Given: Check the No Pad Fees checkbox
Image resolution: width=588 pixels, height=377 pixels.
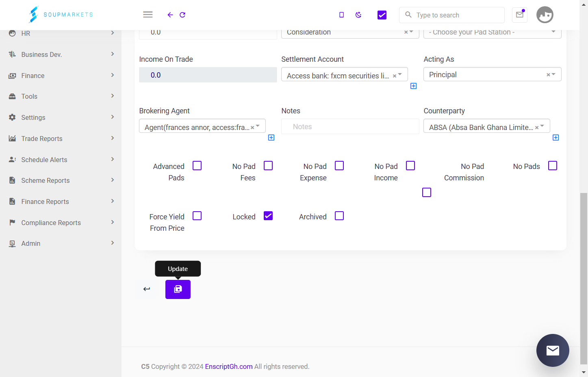Looking at the screenshot, I should tap(268, 166).
